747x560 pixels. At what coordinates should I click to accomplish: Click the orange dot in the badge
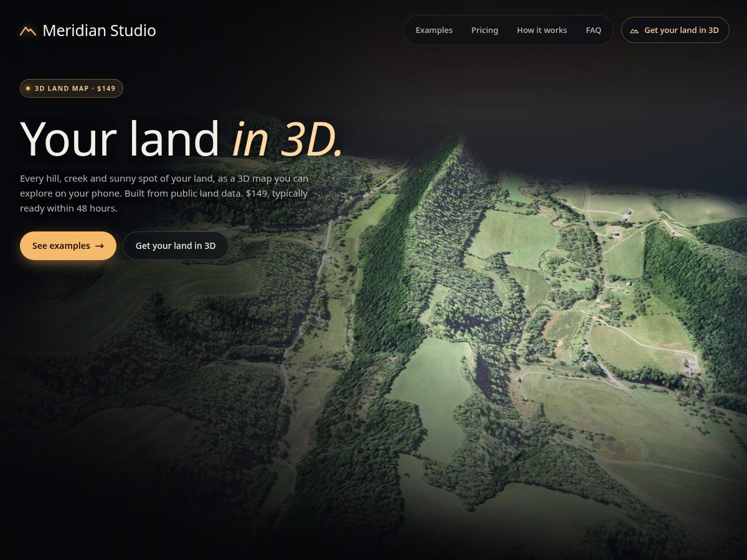pyautogui.click(x=28, y=88)
